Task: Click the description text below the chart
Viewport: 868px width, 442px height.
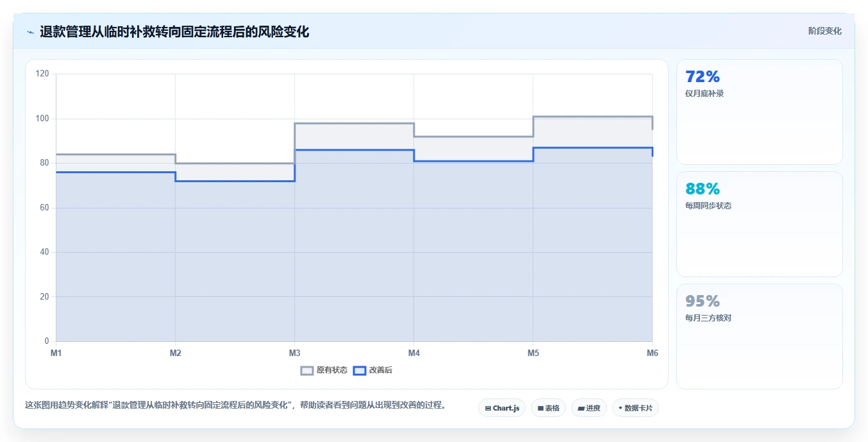Action: tap(235, 405)
